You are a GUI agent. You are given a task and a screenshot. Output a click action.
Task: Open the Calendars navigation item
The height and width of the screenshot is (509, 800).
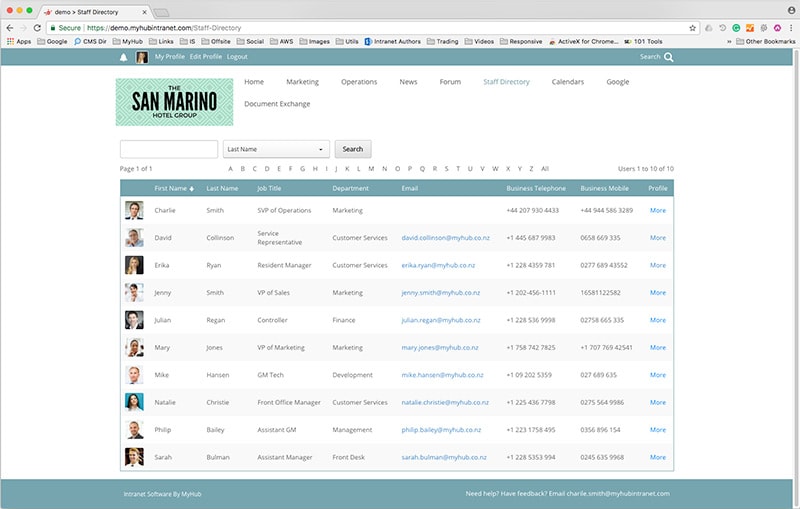[x=567, y=82]
